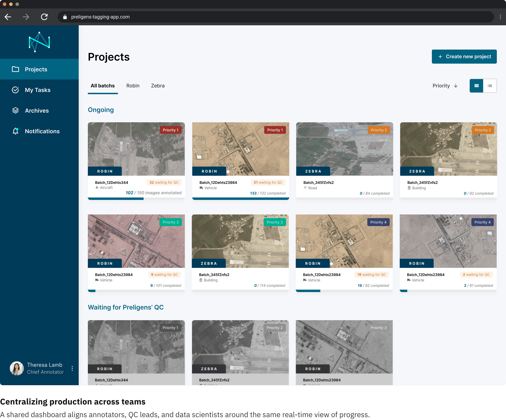The image size is (506, 420).
Task: Select the Zebra tab
Action: (x=158, y=86)
